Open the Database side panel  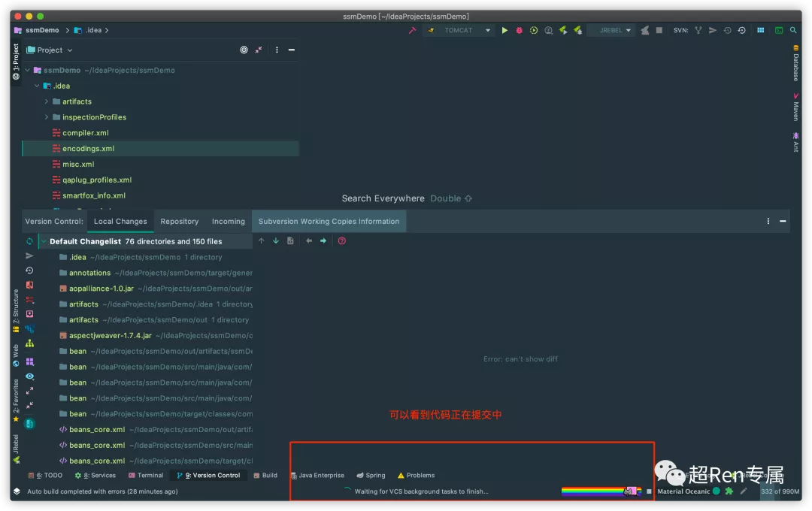(796, 63)
